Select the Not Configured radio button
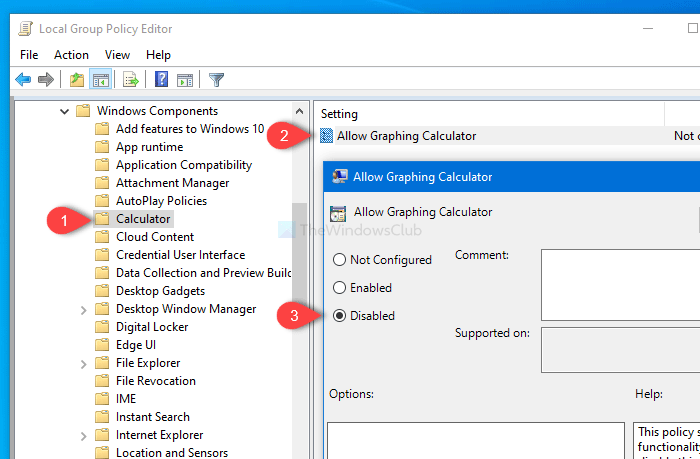The height and width of the screenshot is (459, 700). 339,259
